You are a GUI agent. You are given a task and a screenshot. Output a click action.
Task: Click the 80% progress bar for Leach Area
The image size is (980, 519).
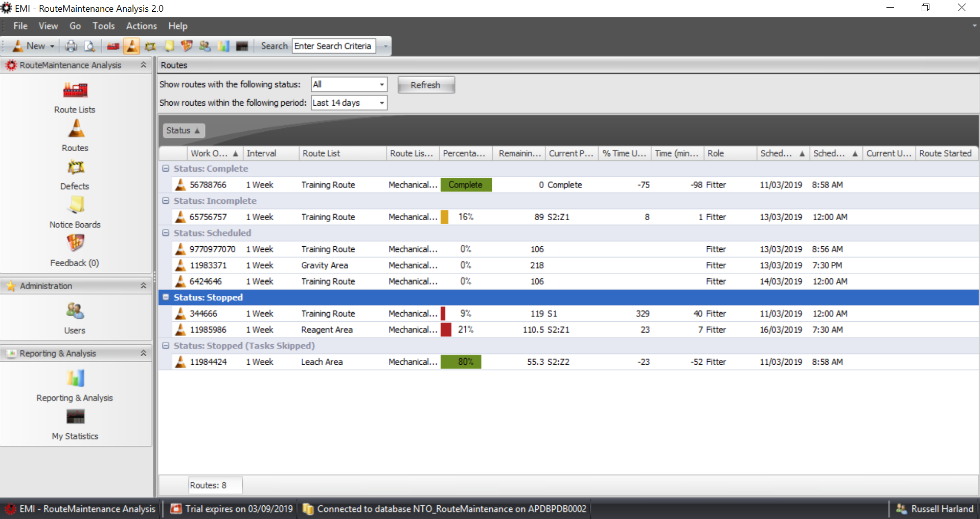461,362
